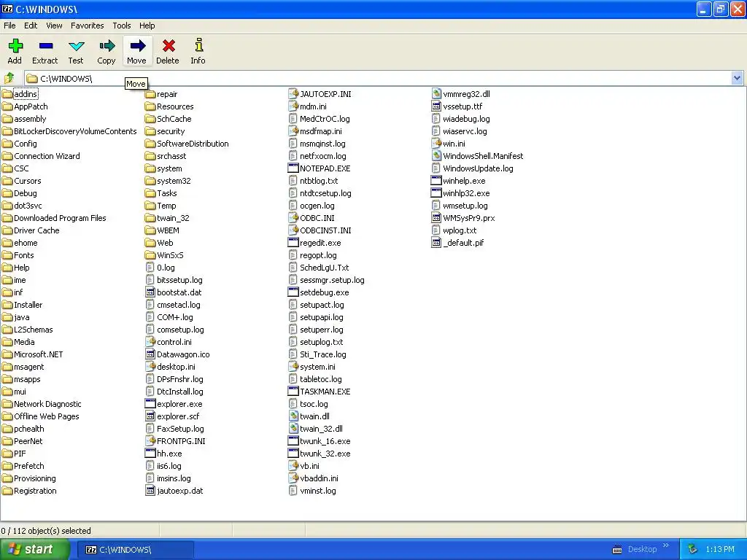Select the Microsoft.NET folder
747x560 pixels.
pyautogui.click(x=32, y=354)
